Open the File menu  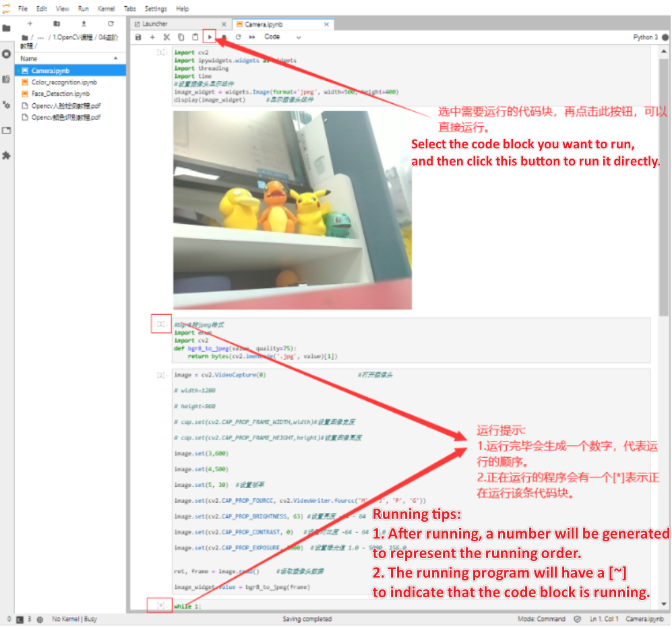[x=23, y=9]
